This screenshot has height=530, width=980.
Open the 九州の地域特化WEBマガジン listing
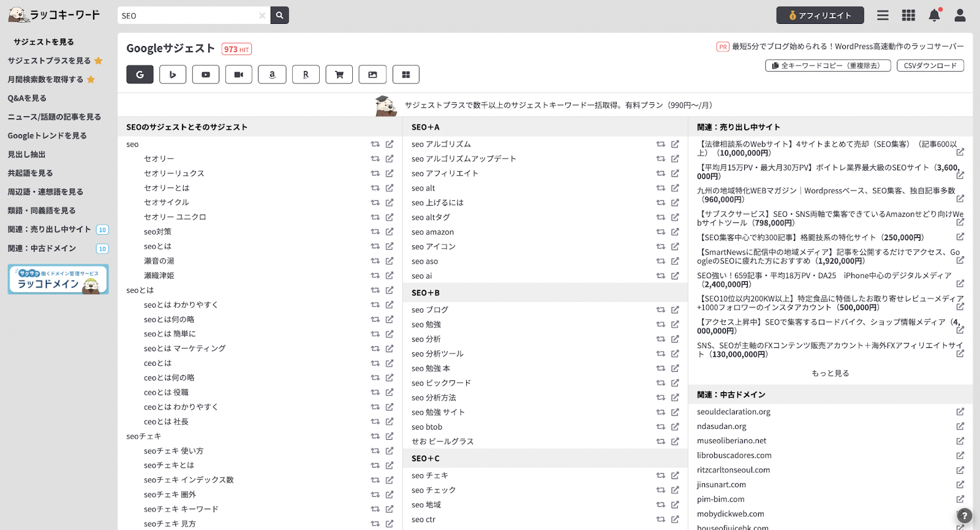827,195
